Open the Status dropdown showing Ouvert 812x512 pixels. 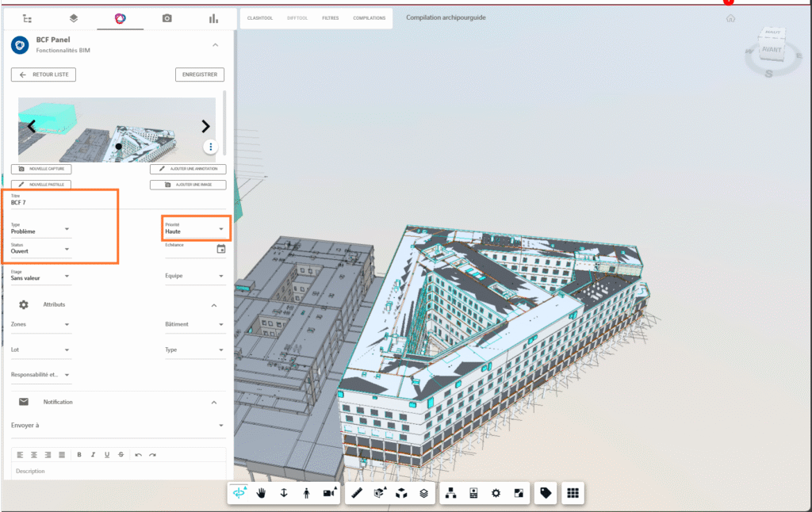pos(40,250)
